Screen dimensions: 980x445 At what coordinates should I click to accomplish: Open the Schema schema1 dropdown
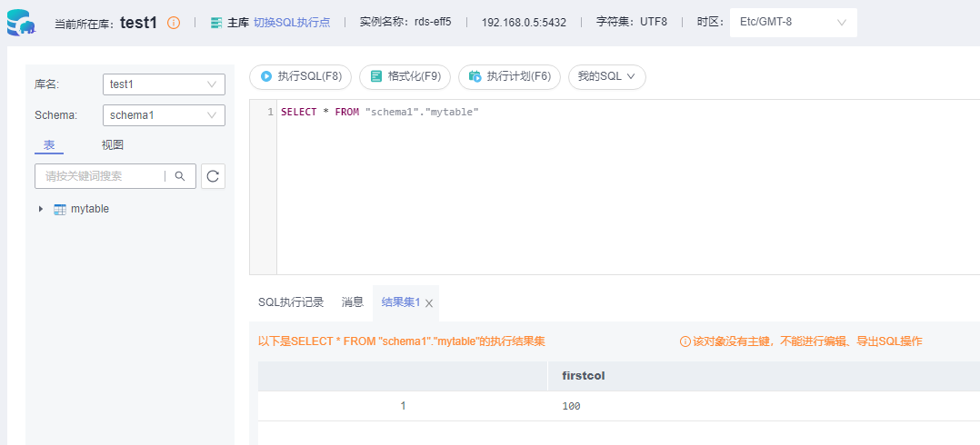(164, 114)
